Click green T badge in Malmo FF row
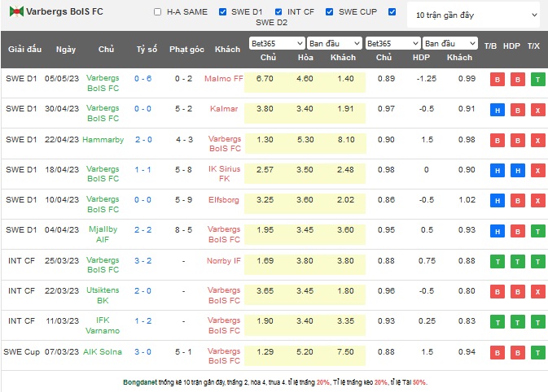The width and height of the screenshot is (548, 392). click(x=537, y=79)
